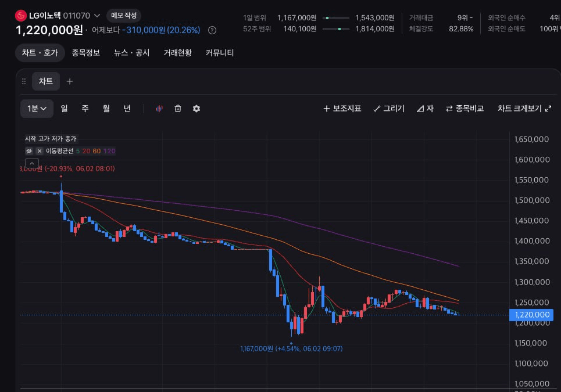This screenshot has height=392, width=561.
Task: Click the help question mark icon
Action: [212, 30]
